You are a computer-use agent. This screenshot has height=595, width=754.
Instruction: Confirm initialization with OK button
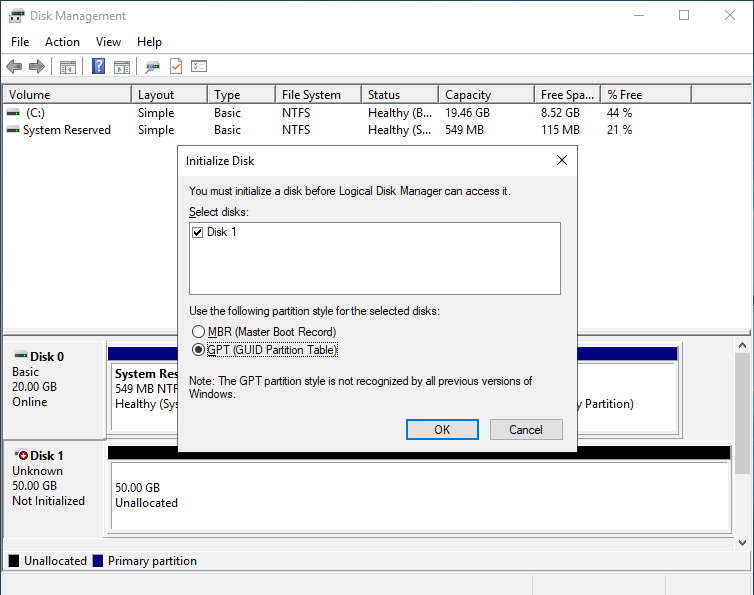click(442, 430)
